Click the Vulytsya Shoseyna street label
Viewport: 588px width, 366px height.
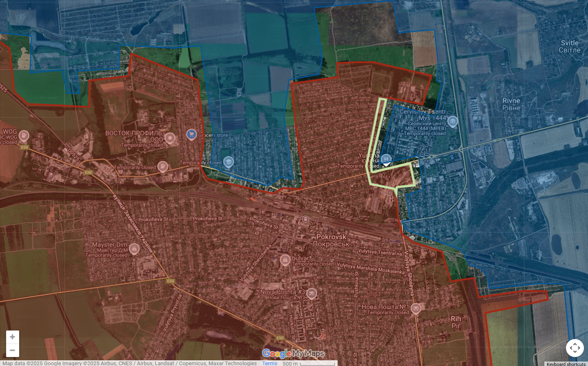[x=409, y=273]
